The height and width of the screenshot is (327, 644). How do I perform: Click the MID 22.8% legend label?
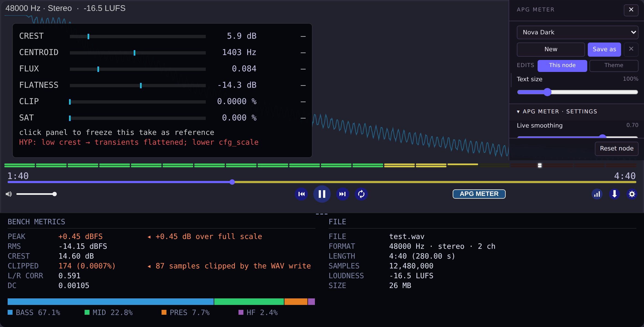(113, 313)
